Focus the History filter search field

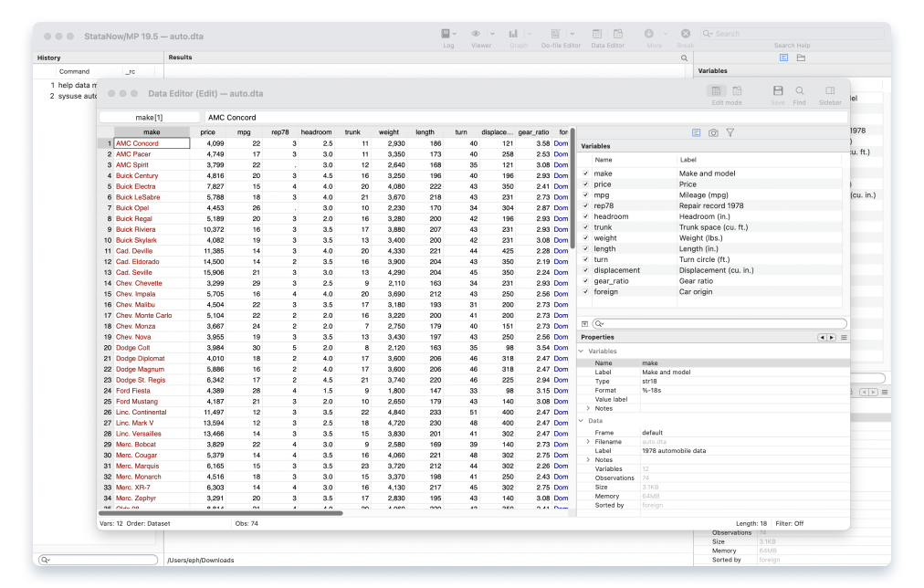pos(98,560)
